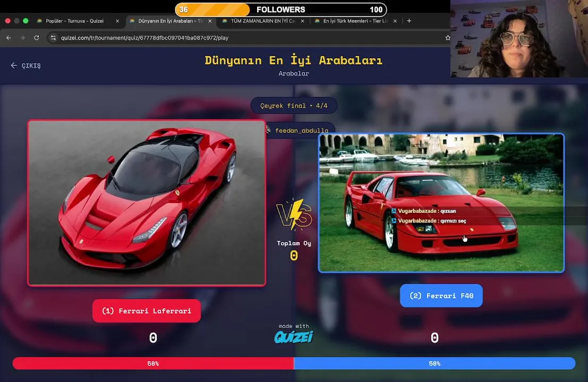Open a new browser tab
588x382 pixels.
(409, 21)
